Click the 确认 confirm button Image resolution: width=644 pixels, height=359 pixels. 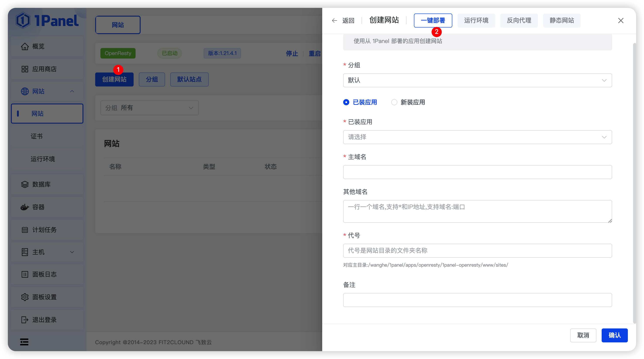pos(615,335)
